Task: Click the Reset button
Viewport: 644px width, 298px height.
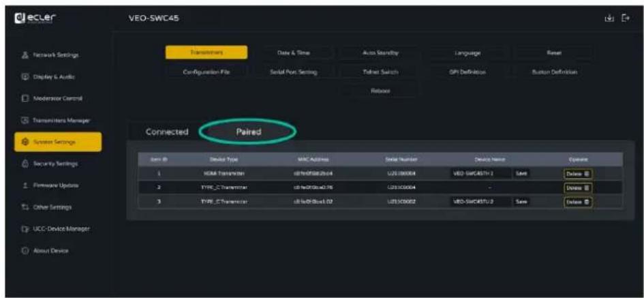Action: coord(554,53)
